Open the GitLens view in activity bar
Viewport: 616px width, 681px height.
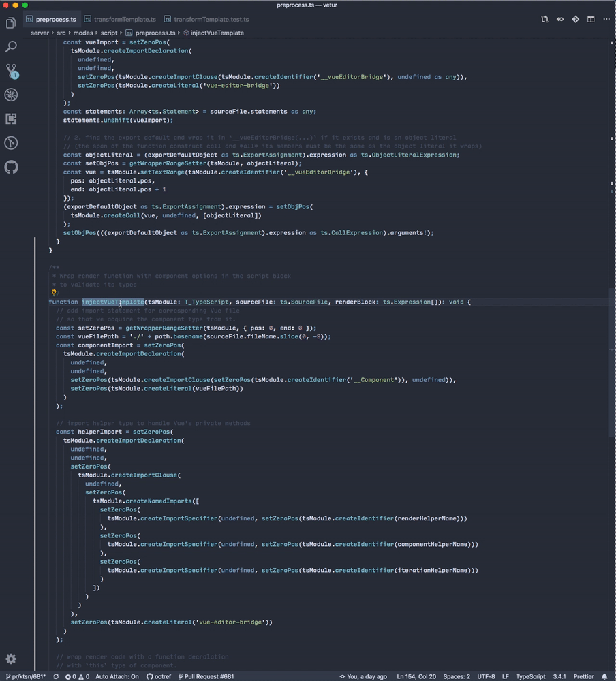coord(11,143)
